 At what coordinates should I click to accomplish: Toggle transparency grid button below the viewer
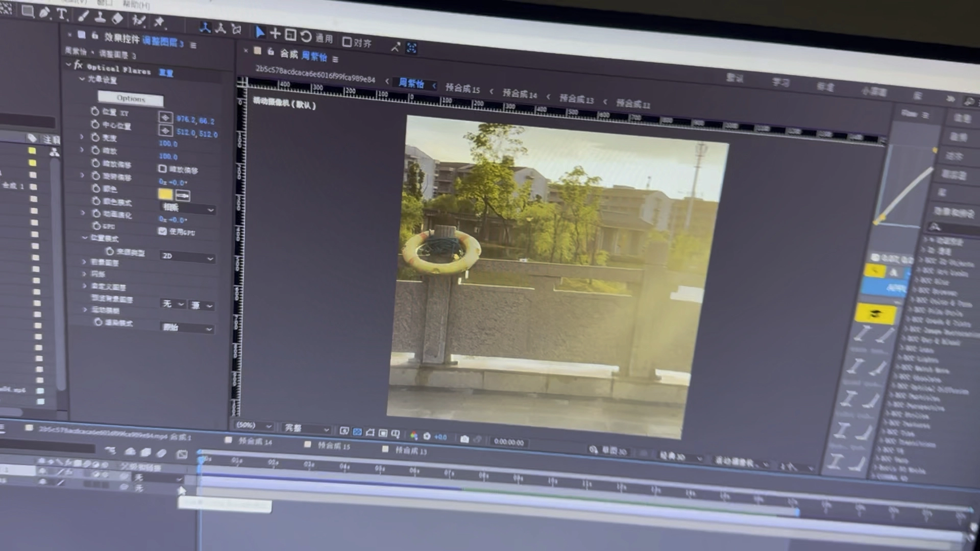(x=357, y=432)
